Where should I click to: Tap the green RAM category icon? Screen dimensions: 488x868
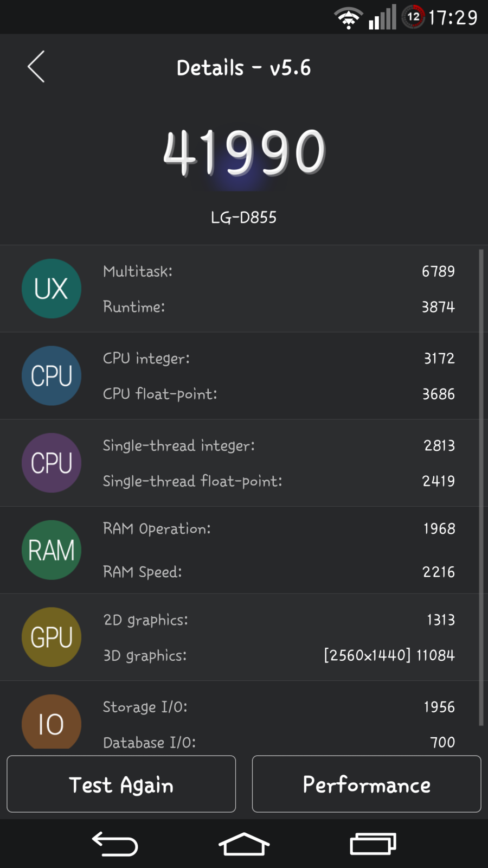click(52, 550)
